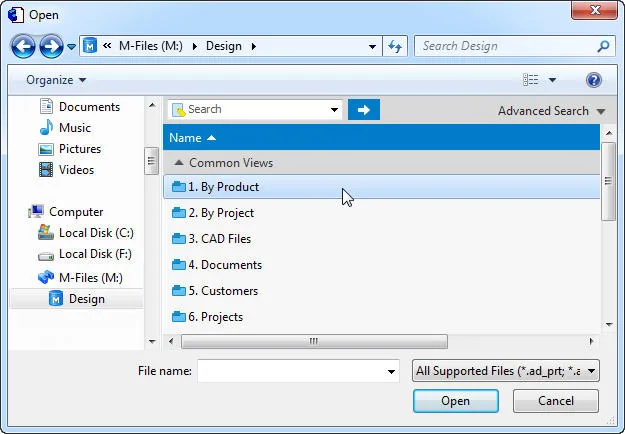The width and height of the screenshot is (625, 434).
Task: Click the change view list icon
Action: [531, 80]
